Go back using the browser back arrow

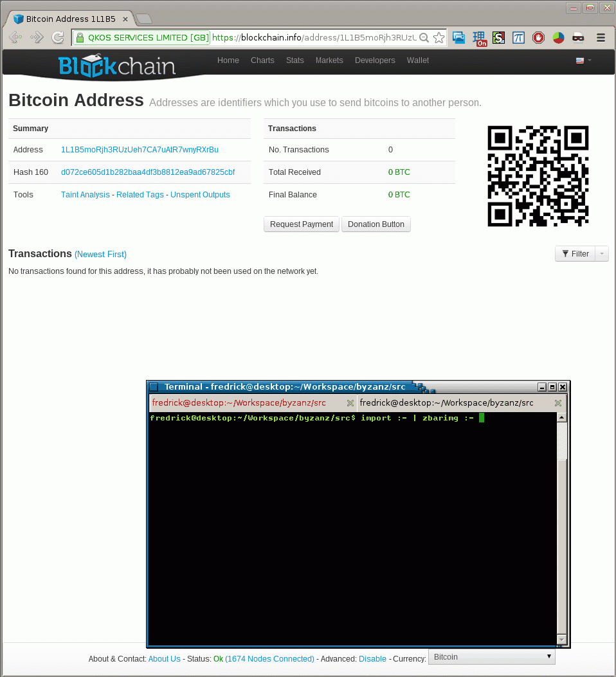click(15, 37)
